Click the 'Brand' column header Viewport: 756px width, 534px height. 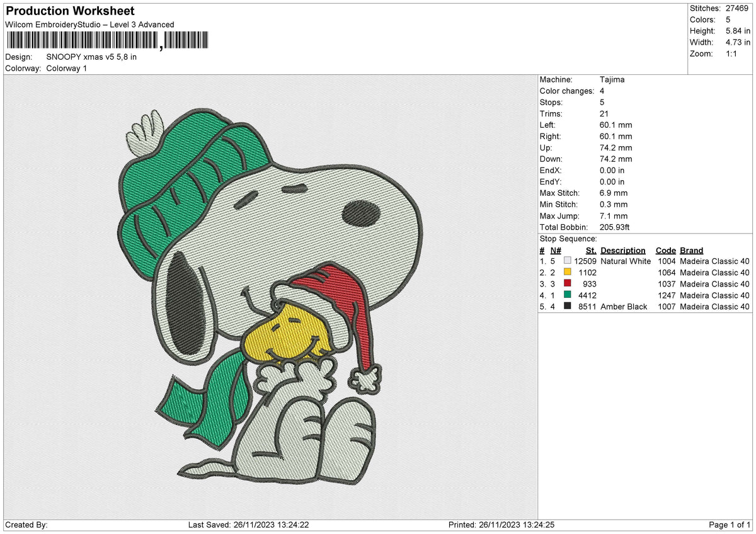pos(692,251)
